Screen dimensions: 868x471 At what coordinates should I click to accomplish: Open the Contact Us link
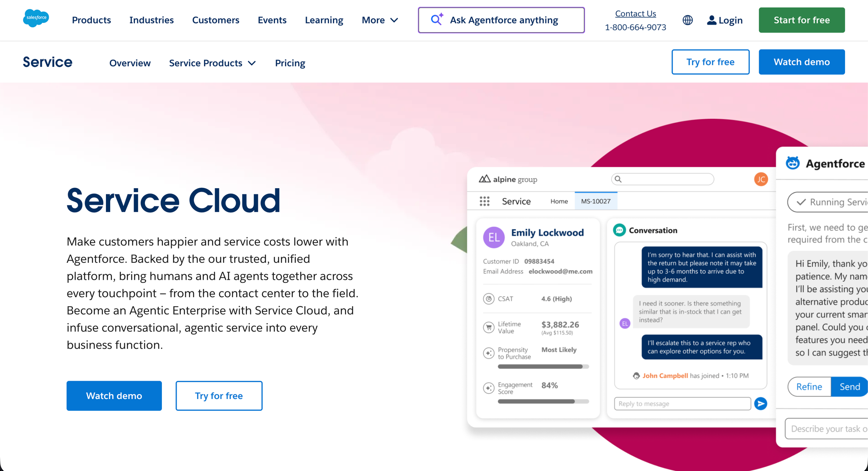click(635, 13)
